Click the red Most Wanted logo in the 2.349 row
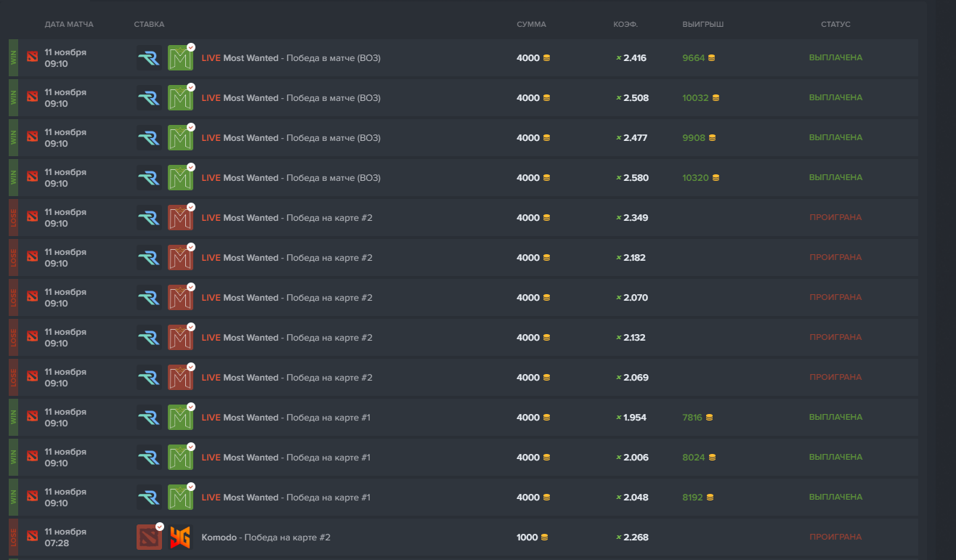Image resolution: width=956 pixels, height=560 pixels. click(x=180, y=218)
